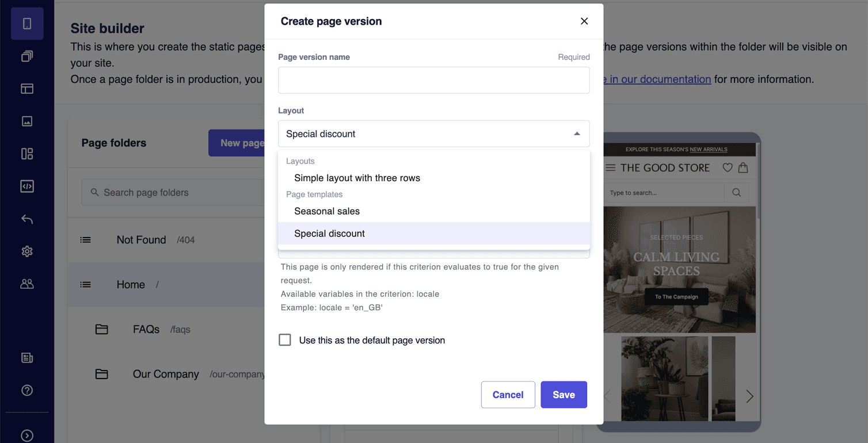Enable 'Use this as the default page version'
This screenshot has height=443, width=868.
point(285,339)
